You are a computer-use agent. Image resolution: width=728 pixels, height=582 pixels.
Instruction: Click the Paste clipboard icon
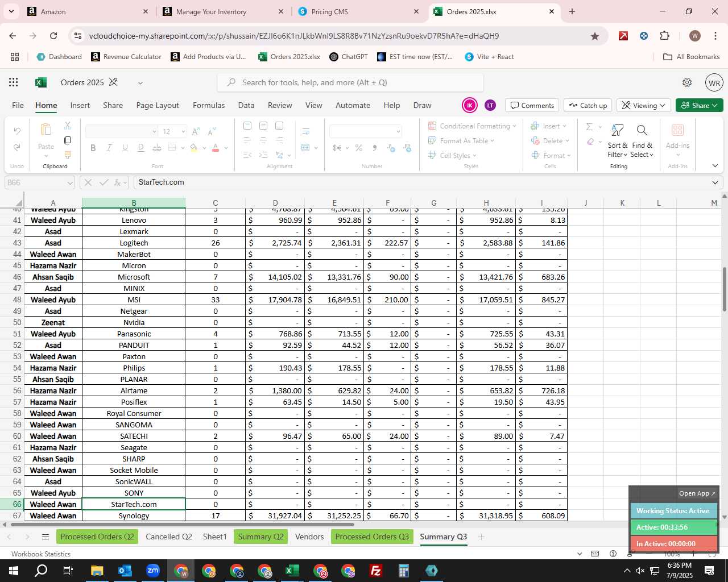click(x=46, y=130)
